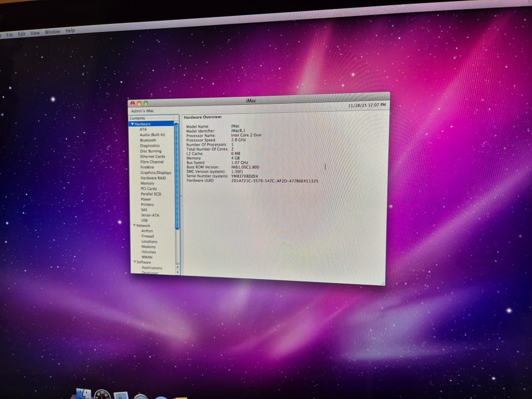This screenshot has height=399, width=532.
Task: Select ATA in the Contents list
Action: coord(143,129)
